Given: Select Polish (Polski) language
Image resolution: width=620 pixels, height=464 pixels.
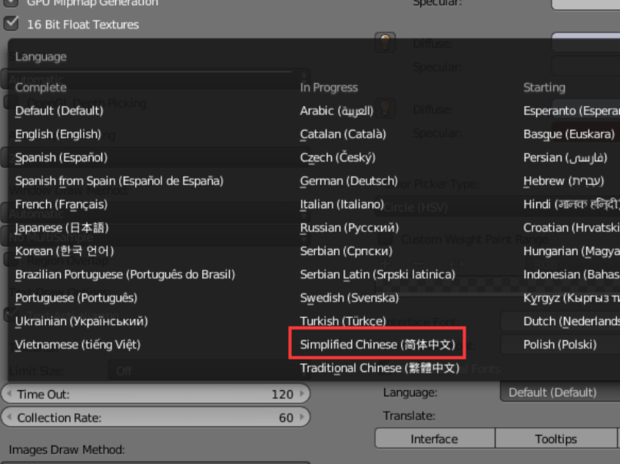Looking at the screenshot, I should point(560,345).
